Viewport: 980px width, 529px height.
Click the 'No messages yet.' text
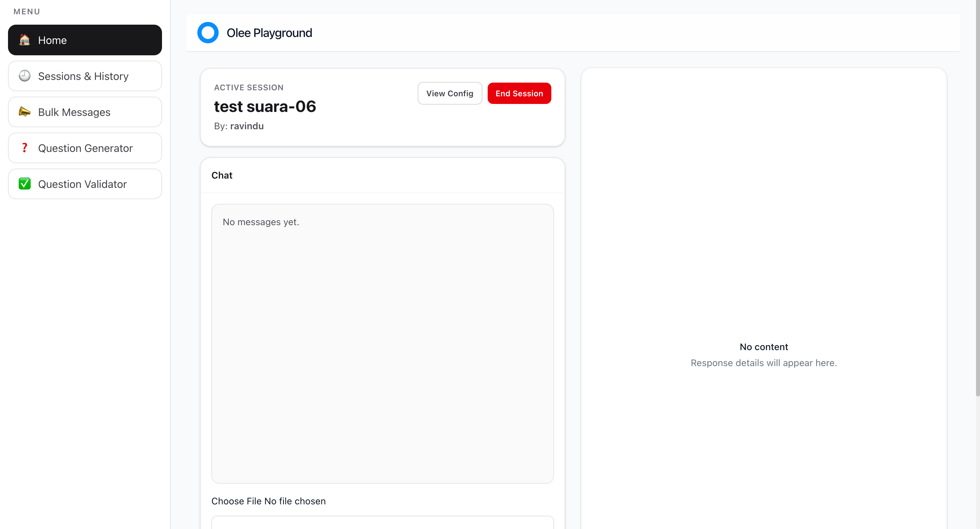coord(261,222)
